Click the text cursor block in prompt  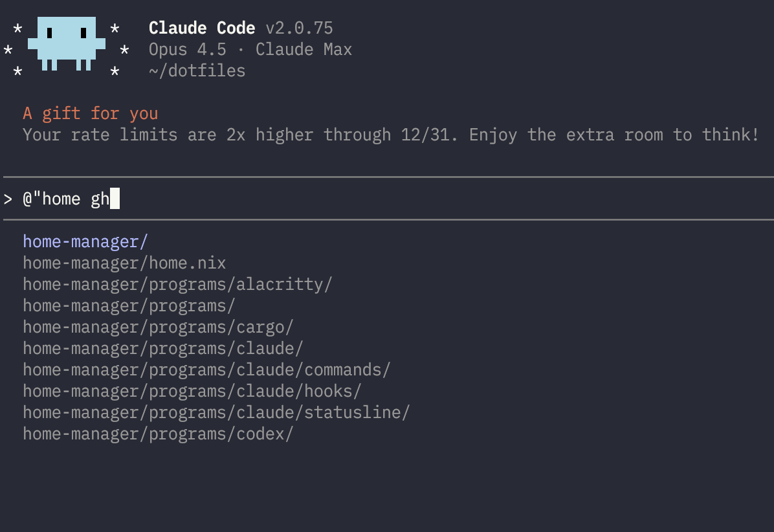pos(115,199)
